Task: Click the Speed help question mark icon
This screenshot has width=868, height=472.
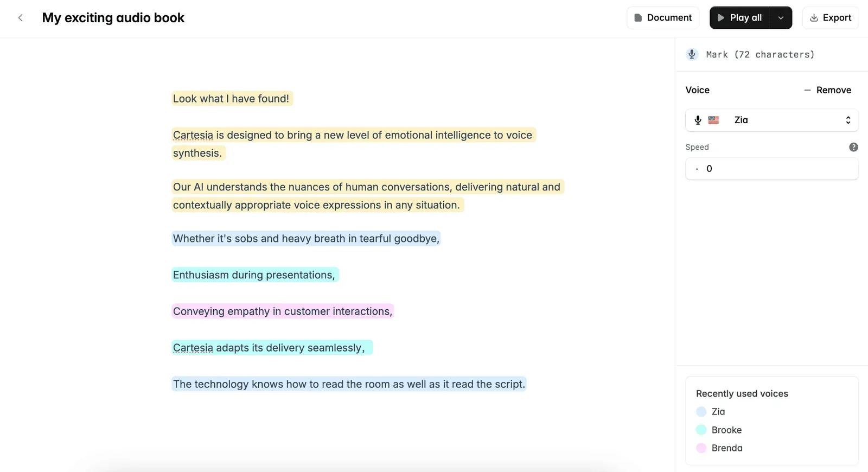Action: click(x=853, y=147)
